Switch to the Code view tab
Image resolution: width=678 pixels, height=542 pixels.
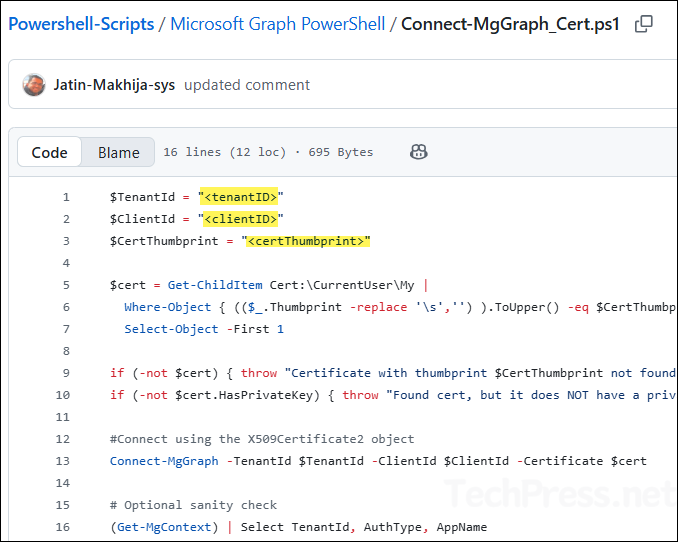[x=50, y=152]
